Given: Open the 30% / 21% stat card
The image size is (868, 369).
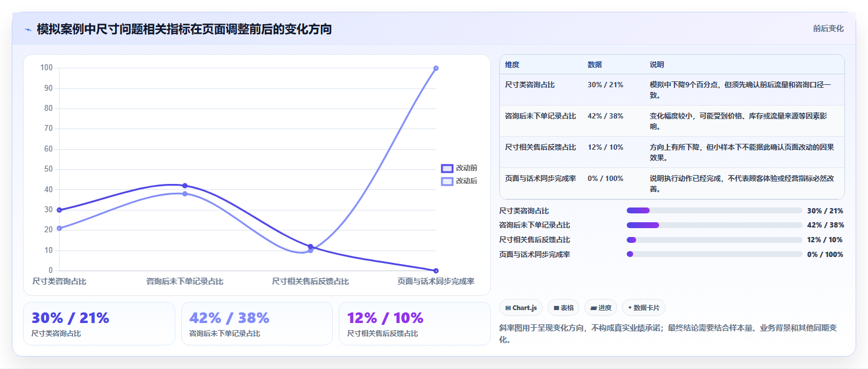Looking at the screenshot, I should [x=99, y=324].
